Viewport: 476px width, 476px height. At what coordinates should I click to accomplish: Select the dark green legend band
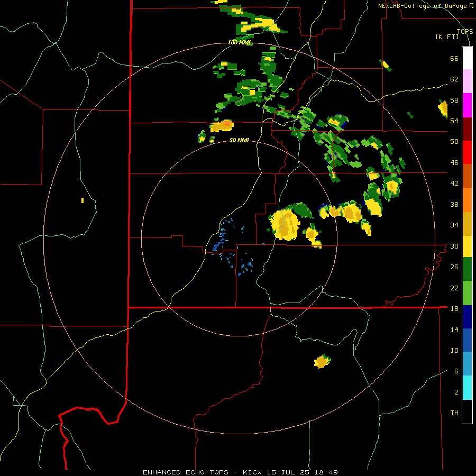click(467, 269)
